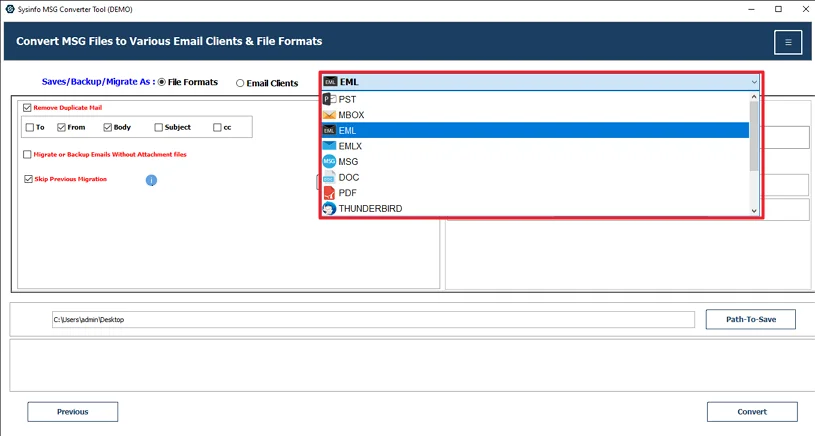The height and width of the screenshot is (436, 815).
Task: Click the Thunderbird icon in list
Action: (329, 208)
